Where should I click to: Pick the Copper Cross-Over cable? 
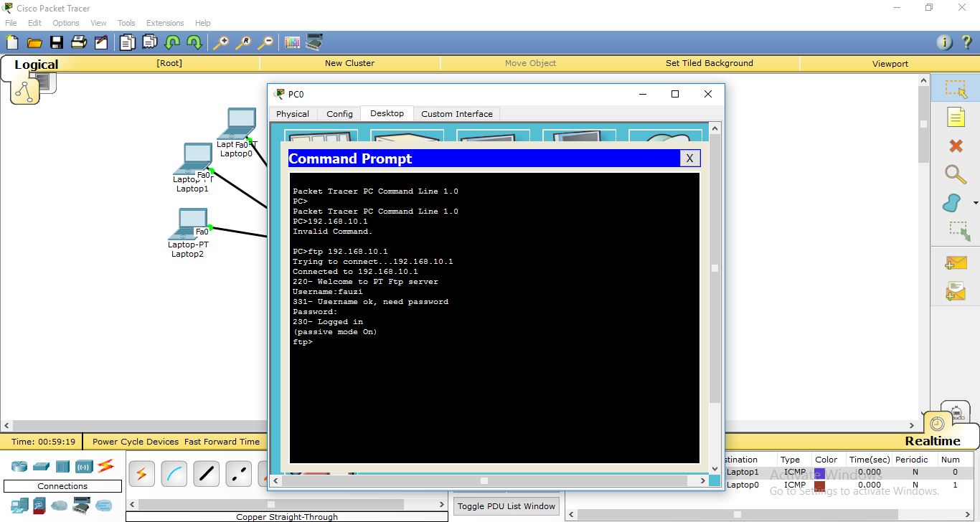click(238, 474)
